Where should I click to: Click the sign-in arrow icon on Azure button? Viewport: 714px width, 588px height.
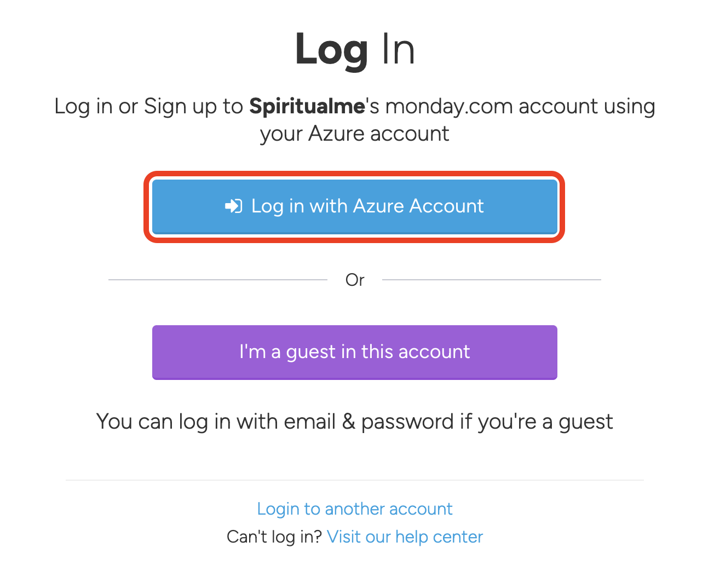pyautogui.click(x=234, y=206)
